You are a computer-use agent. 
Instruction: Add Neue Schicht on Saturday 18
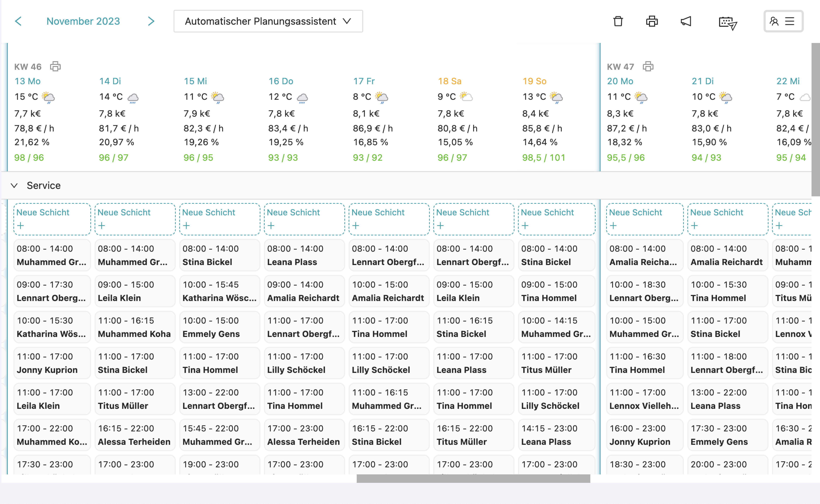[473, 219]
